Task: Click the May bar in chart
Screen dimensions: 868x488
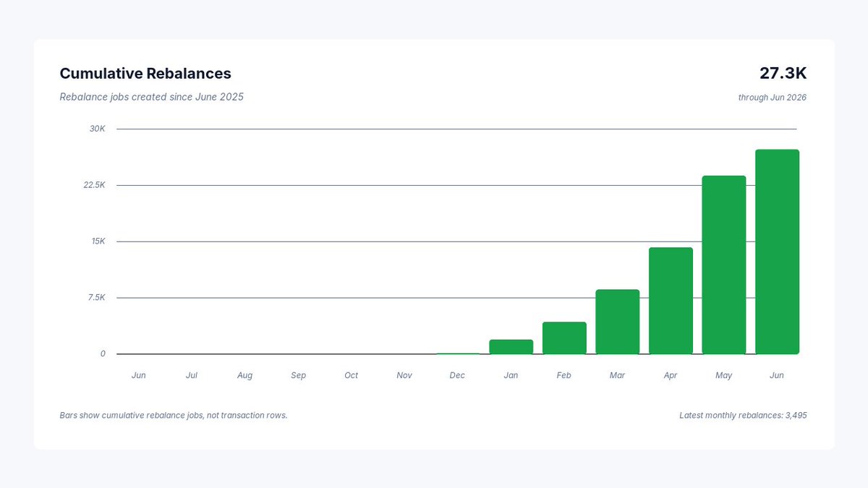Action: tap(724, 265)
